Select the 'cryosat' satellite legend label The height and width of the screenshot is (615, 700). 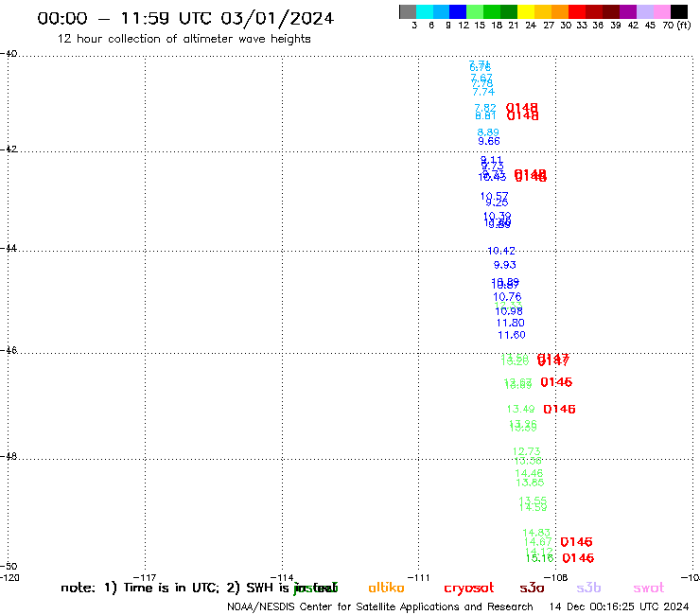point(469,589)
